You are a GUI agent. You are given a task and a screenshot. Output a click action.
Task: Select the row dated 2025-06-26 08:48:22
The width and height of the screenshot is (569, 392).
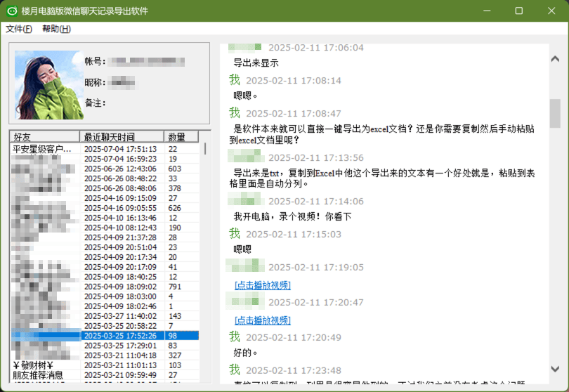[x=105, y=178]
